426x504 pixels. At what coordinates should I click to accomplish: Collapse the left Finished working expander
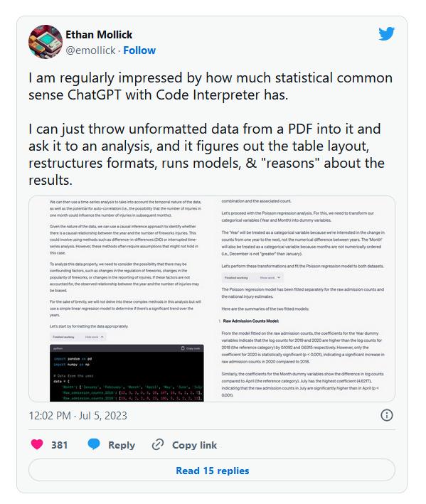78,337
